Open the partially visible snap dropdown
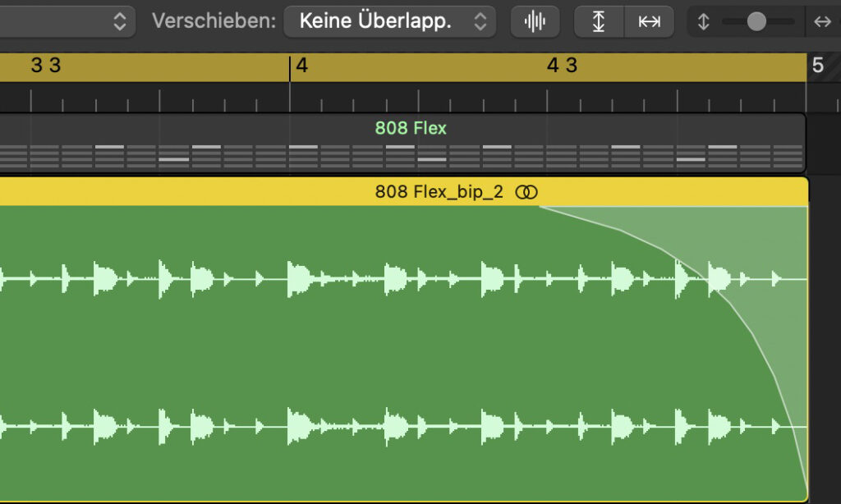The width and height of the screenshot is (841, 504). tap(67, 21)
